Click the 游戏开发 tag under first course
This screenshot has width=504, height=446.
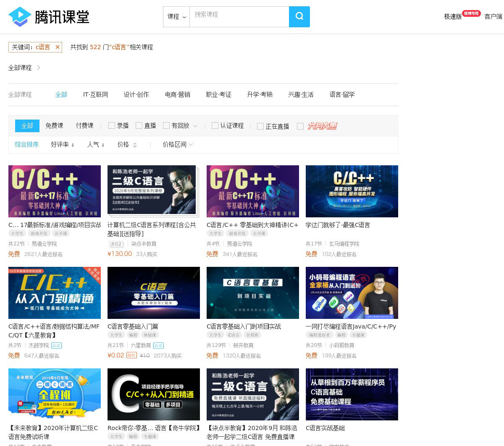coord(39,233)
